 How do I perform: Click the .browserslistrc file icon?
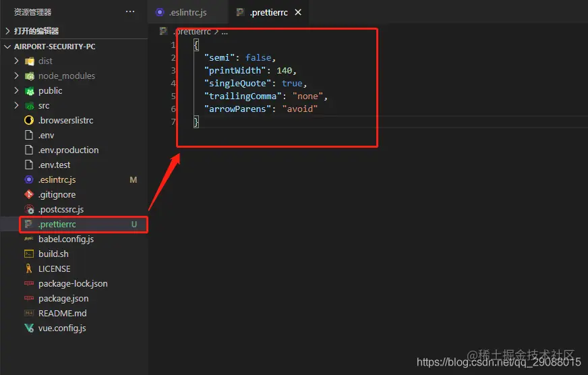29,120
